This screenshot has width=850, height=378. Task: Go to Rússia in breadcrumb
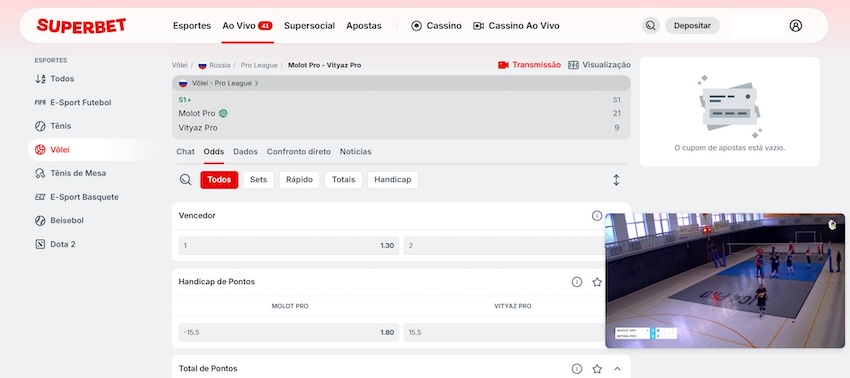point(220,65)
